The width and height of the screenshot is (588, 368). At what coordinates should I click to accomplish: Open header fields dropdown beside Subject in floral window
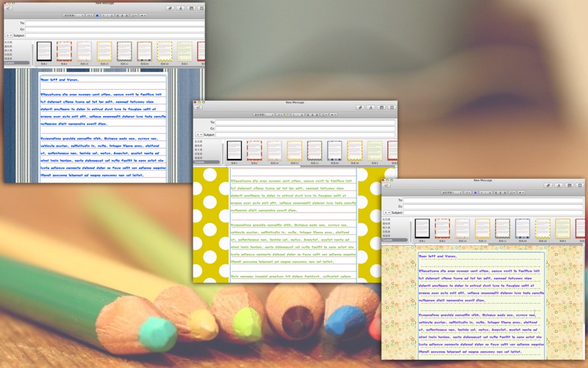(387, 212)
